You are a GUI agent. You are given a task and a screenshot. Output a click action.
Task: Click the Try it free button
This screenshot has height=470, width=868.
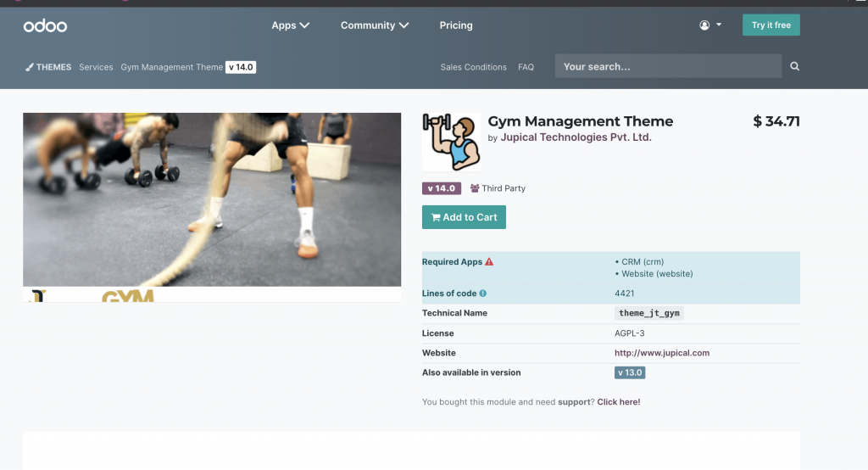[771, 25]
